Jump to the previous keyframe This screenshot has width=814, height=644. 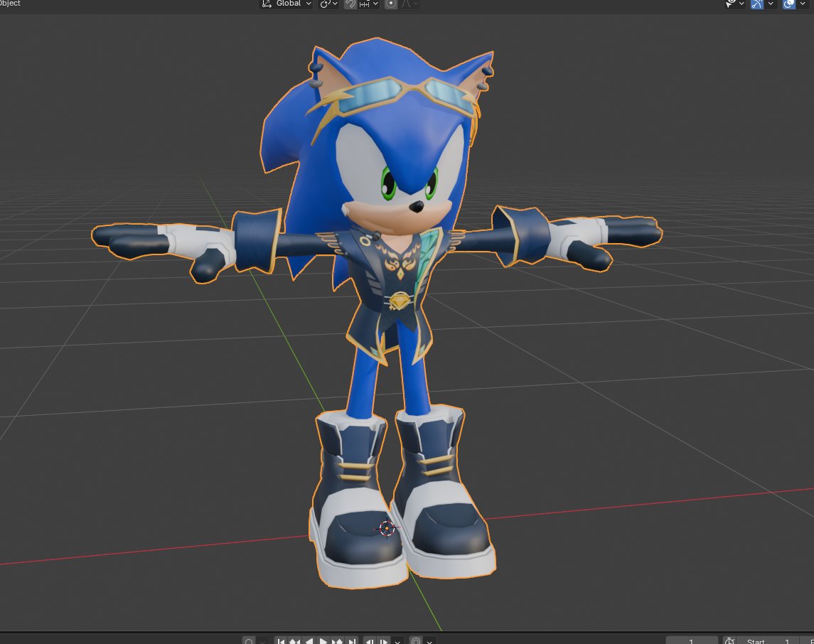click(x=294, y=641)
